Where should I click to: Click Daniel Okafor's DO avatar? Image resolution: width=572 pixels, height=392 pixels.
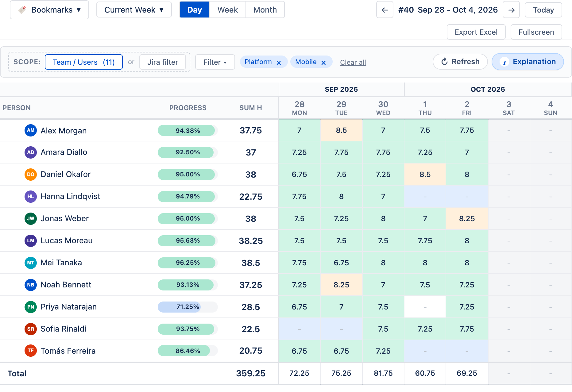point(31,175)
